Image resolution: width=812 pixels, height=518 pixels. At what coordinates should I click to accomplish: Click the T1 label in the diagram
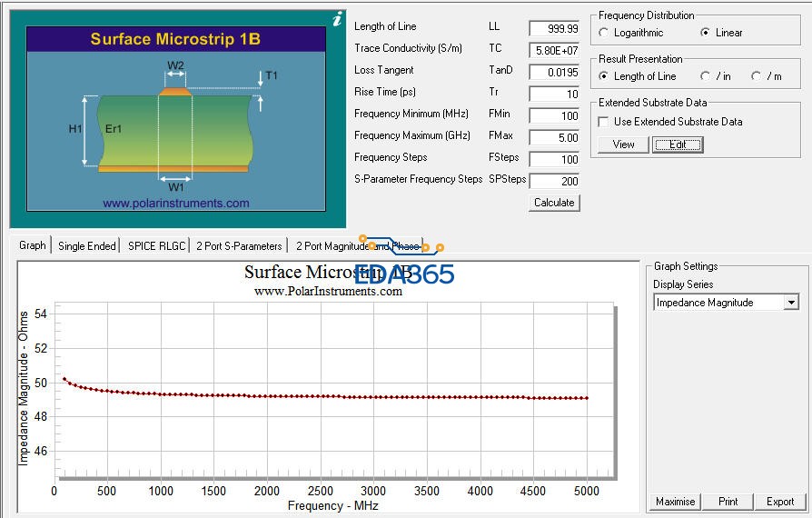tap(272, 75)
